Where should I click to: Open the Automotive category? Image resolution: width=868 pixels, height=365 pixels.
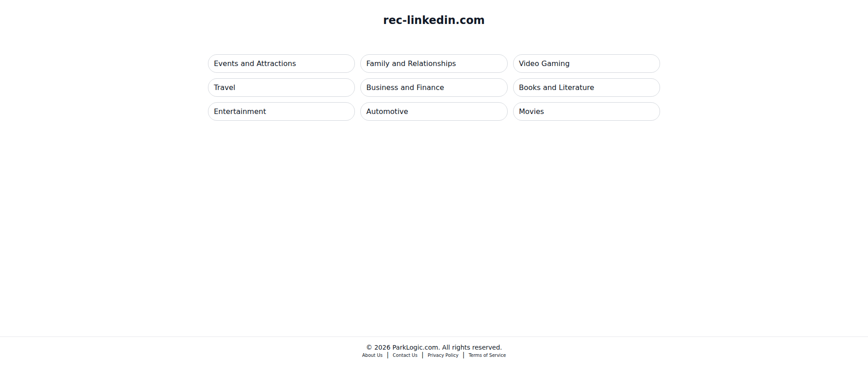click(434, 112)
